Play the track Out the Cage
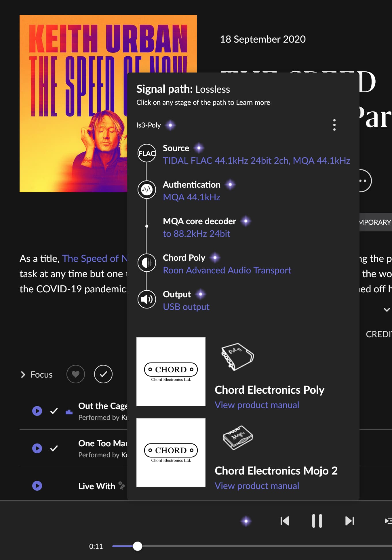This screenshot has width=392, height=560. [37, 411]
